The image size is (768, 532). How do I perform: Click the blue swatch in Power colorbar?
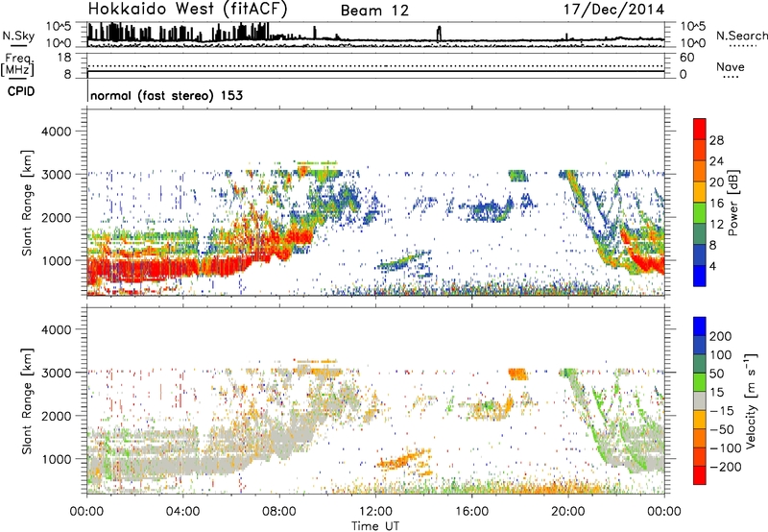[x=700, y=276]
